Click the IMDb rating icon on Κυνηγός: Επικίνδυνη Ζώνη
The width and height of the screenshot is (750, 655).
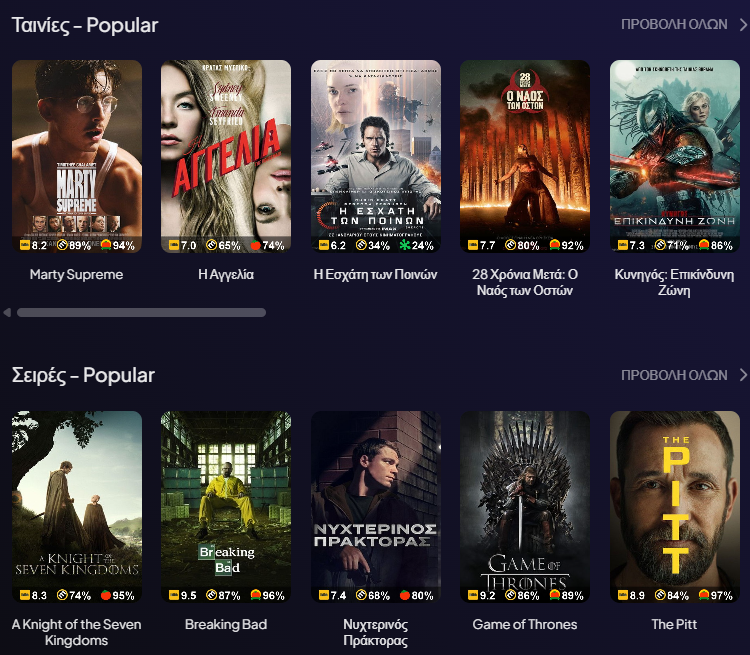(x=622, y=245)
